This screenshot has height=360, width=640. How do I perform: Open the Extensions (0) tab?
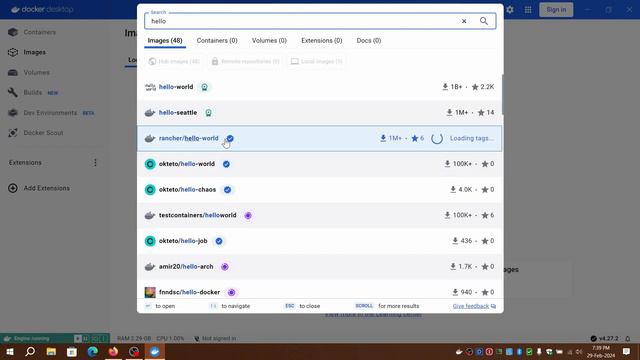pyautogui.click(x=322, y=40)
